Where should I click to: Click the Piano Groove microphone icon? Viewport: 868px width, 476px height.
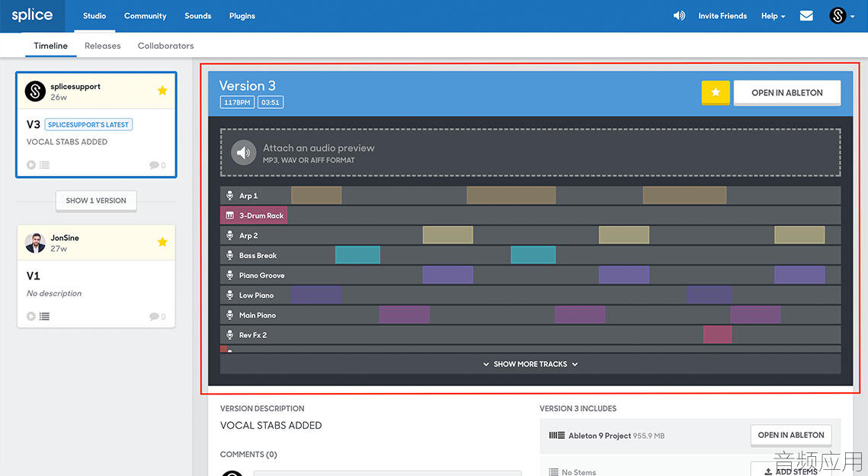[x=229, y=275]
